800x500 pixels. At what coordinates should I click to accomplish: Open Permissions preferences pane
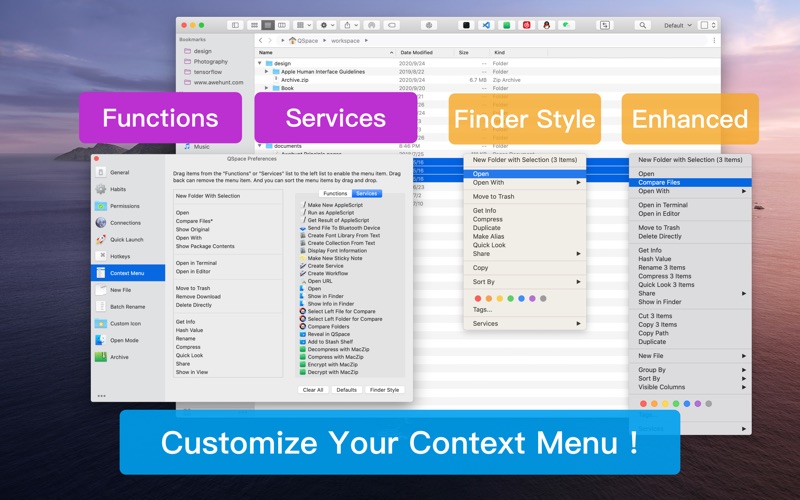(x=128, y=206)
